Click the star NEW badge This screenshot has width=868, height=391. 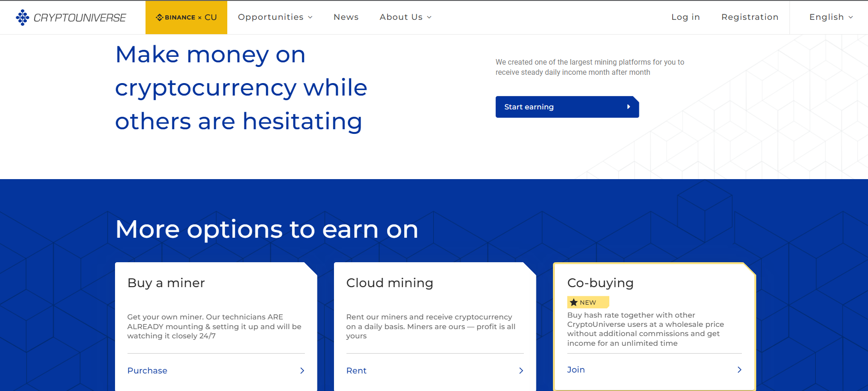tap(588, 302)
